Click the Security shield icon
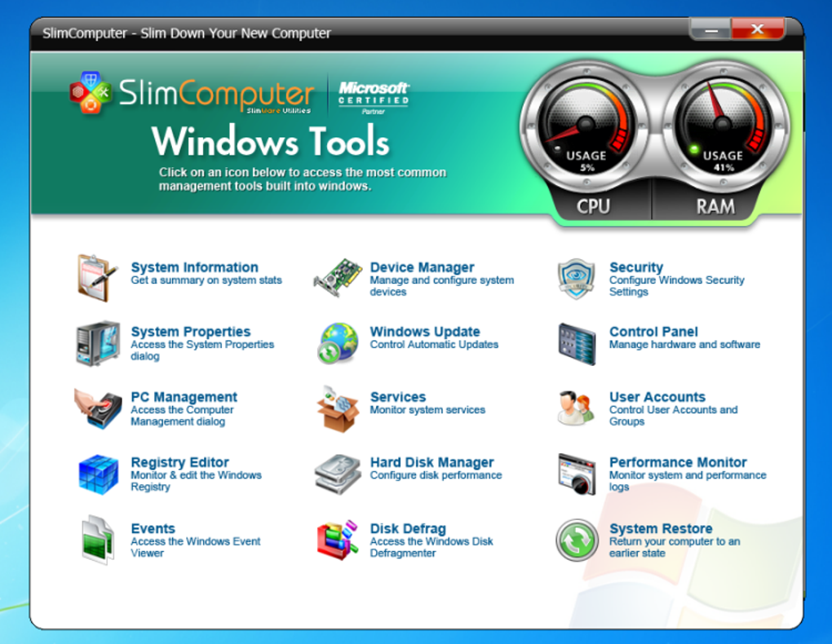The image size is (832, 644). tap(576, 279)
